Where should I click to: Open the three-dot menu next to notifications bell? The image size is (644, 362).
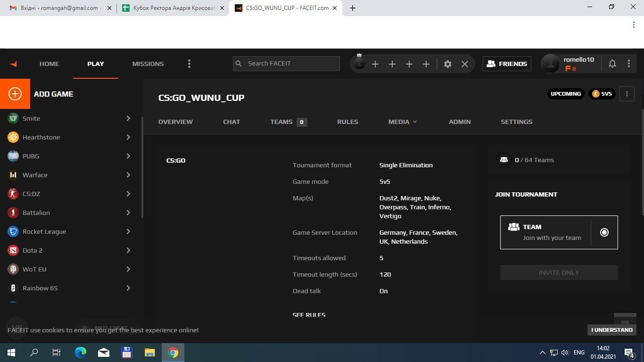tap(629, 64)
